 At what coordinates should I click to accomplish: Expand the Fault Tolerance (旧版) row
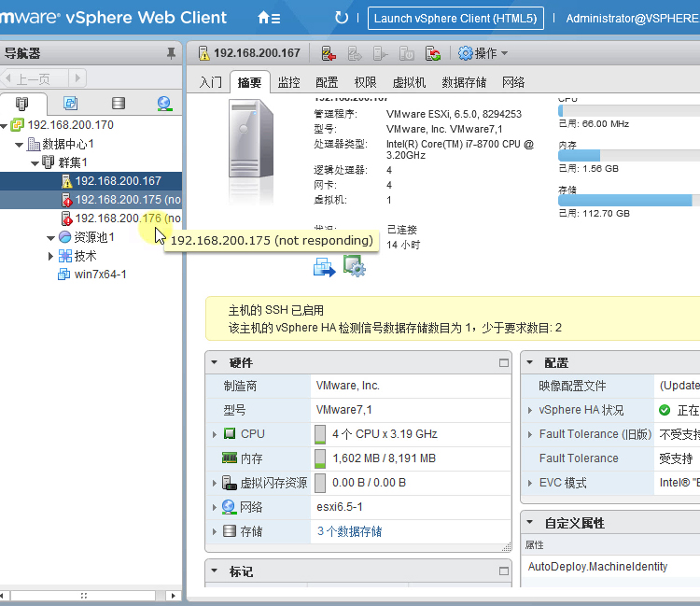[529, 434]
